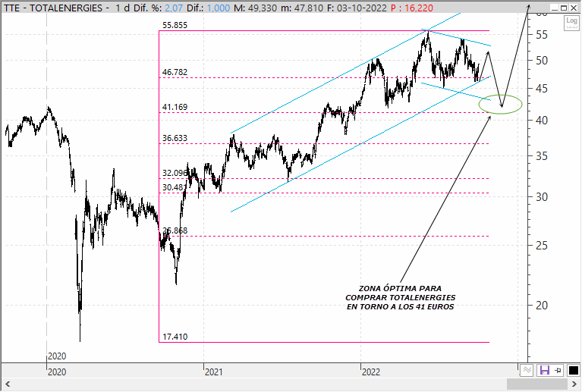Maximize the TTE chart window
Image resolution: width=582 pixels, height=392 pixels.
click(564, 8)
